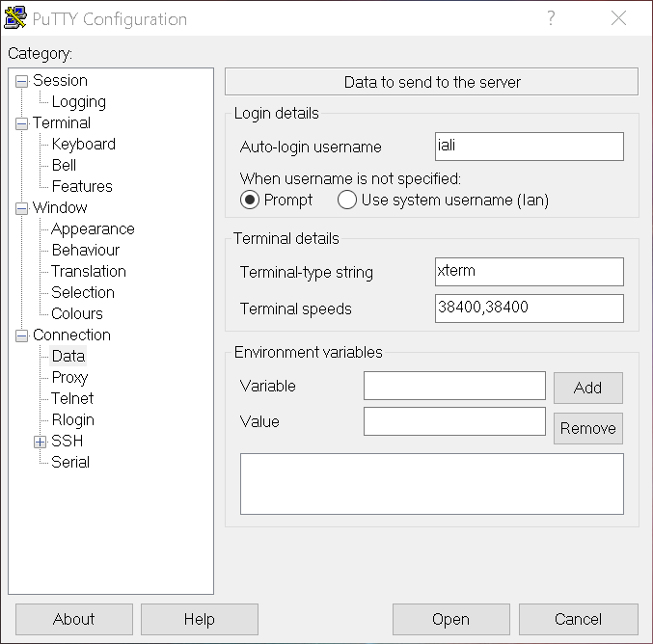The image size is (653, 644).
Task: Collapse the Terminal tree node
Action: click(x=21, y=123)
